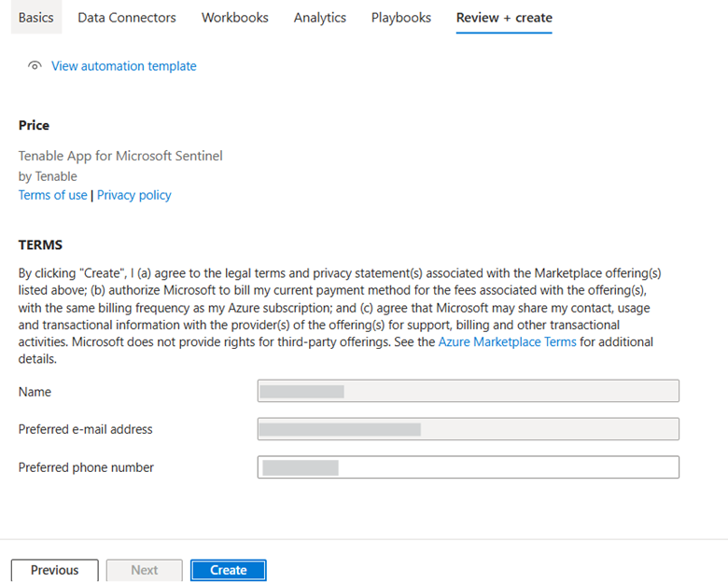The height and width of the screenshot is (583, 728).
Task: Click the Name field label
Action: coord(35,392)
